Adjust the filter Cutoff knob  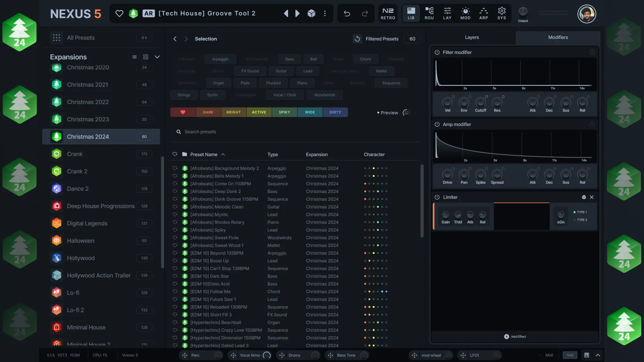pos(480,102)
